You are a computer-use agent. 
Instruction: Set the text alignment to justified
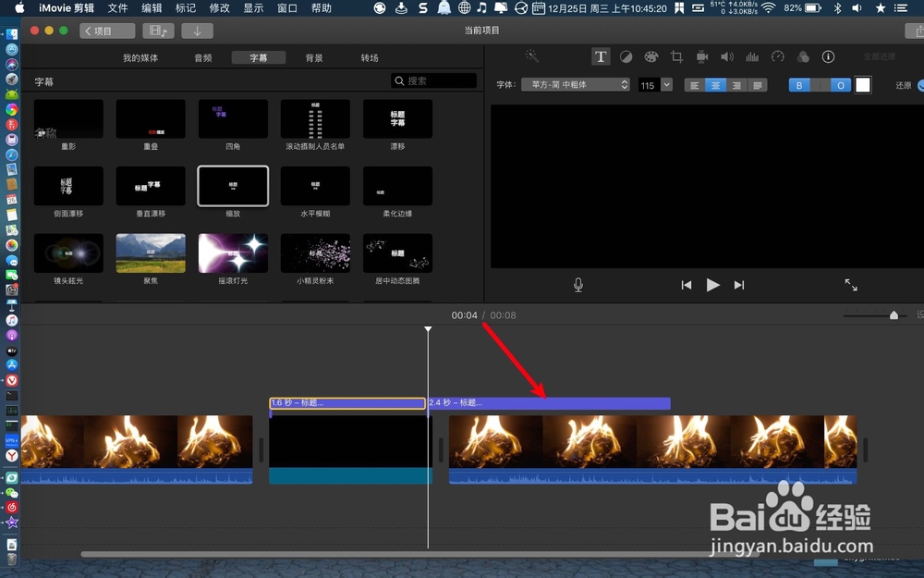[x=758, y=85]
